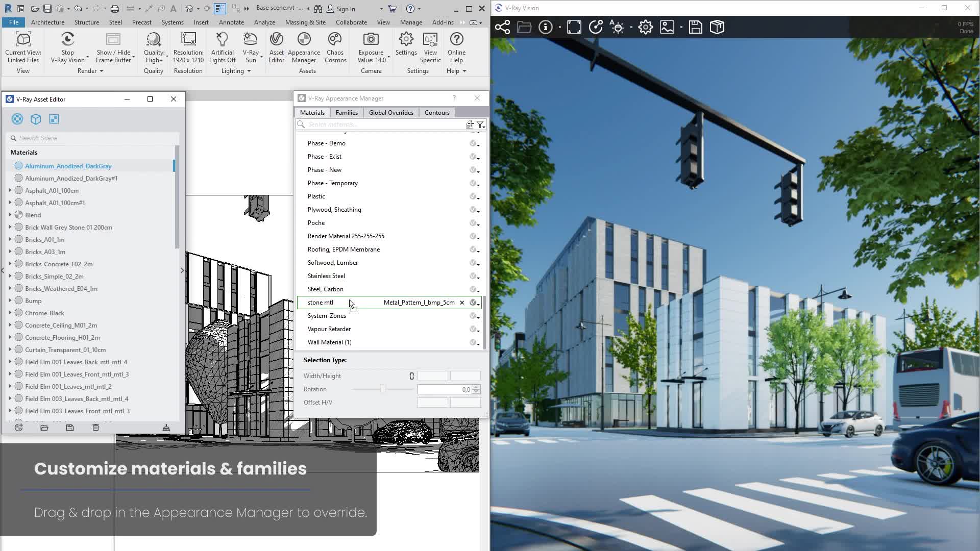Click the share icon in V-Ray Vision
This screenshot has height=551, width=980.
pos(502,27)
